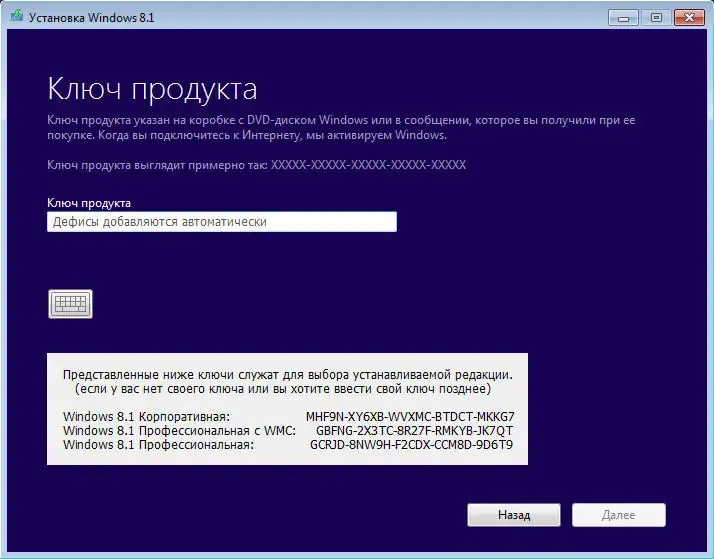Focus the product key input field
Image resolution: width=714 pixels, height=559 pixels.
click(x=222, y=222)
